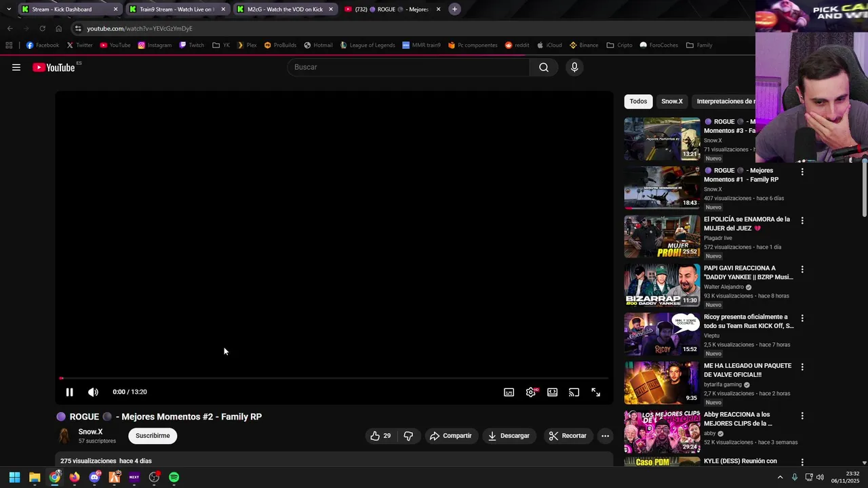Open Ricoy presenta oficialmente video title

(x=749, y=321)
